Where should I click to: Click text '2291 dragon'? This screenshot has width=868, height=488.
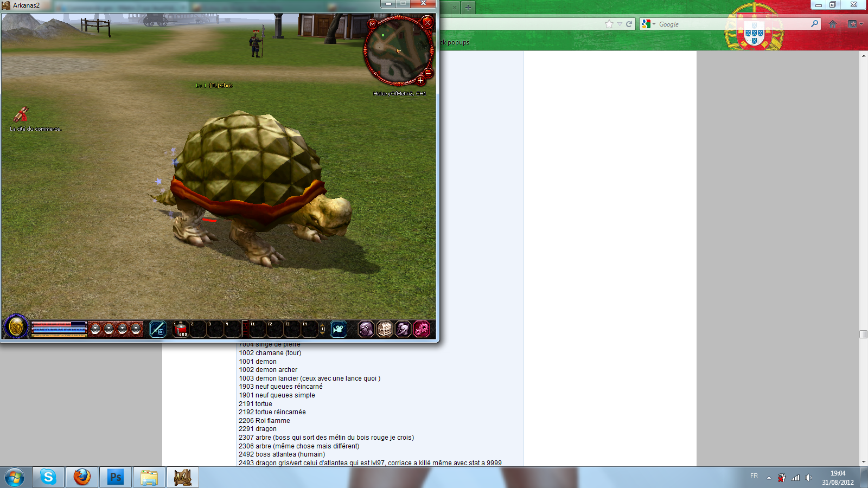(258, 429)
